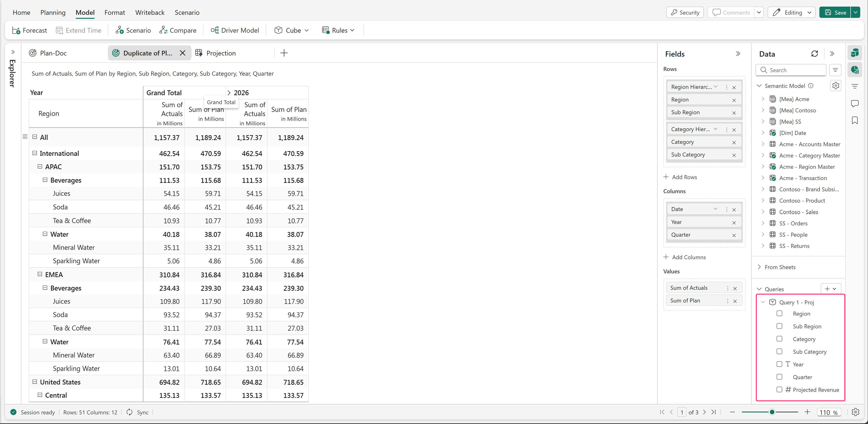Expand the From Sheets section
Image resolution: width=868 pixels, height=424 pixels.
(759, 267)
